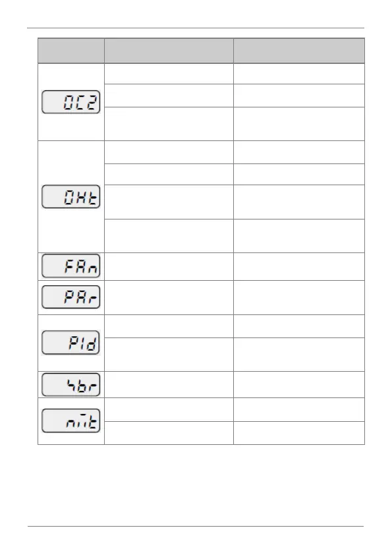Click the OHt overheat display icon
Screen dimensions: 392x553
coord(71,196)
